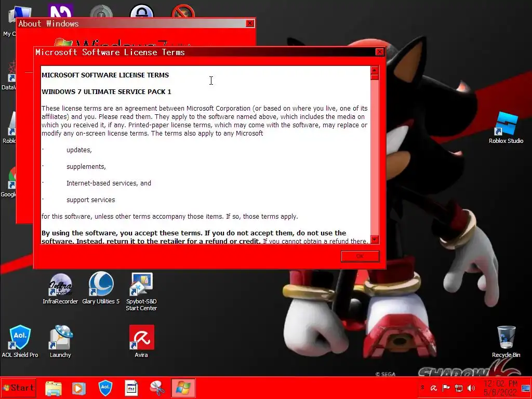Click the network tray icon
Viewport: 532px width, 399px height.
point(459,388)
